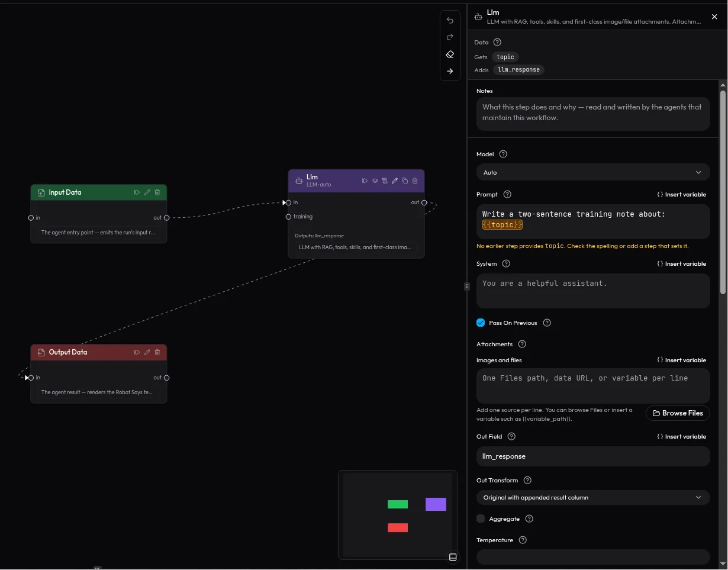Edit the Output Data node with pencil
The image size is (728, 570).
[x=147, y=352]
